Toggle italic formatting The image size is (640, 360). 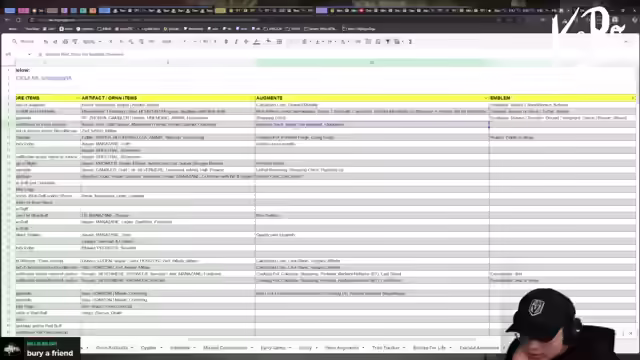236,42
